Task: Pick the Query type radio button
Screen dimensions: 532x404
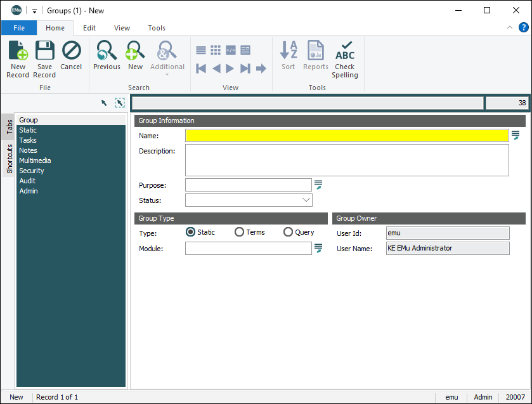Action: pos(288,232)
